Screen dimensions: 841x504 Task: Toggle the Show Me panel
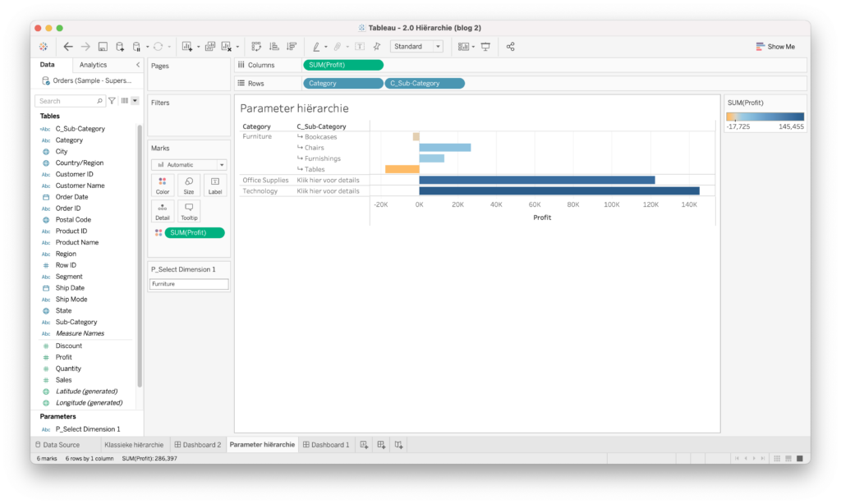pos(775,47)
